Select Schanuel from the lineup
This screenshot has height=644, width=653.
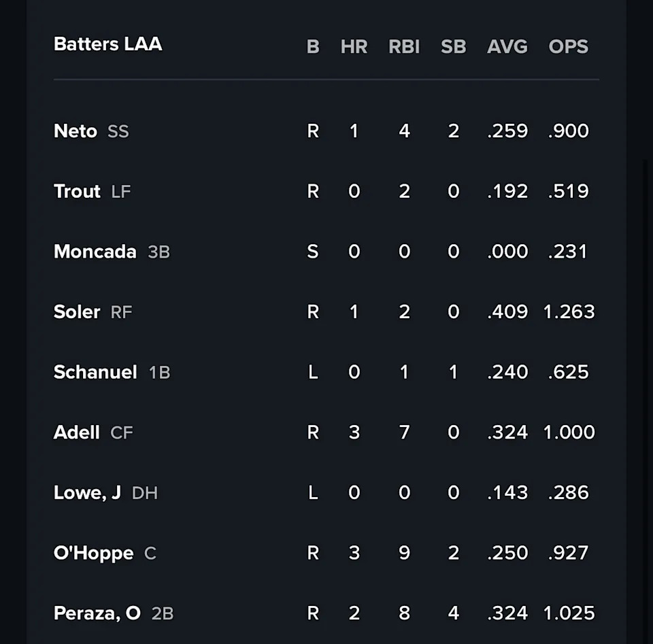95,372
